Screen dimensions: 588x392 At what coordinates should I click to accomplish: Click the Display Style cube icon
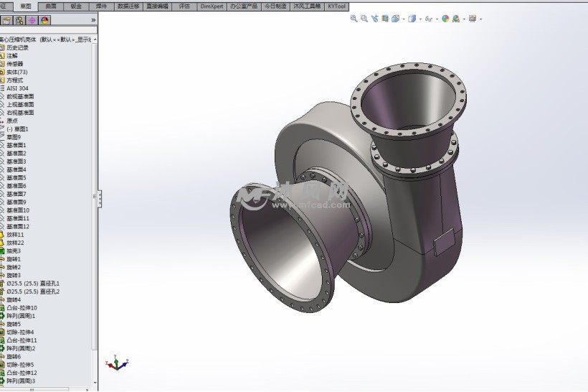pos(412,19)
